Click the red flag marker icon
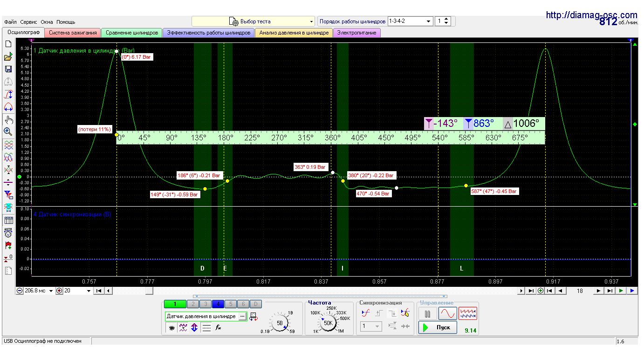Screen dimensions: 644x347 (8, 245)
